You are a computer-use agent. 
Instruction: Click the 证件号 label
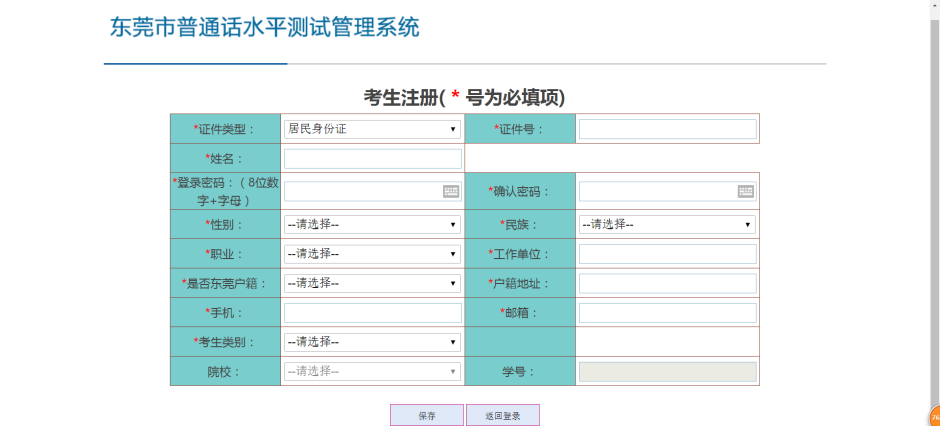(x=520, y=129)
